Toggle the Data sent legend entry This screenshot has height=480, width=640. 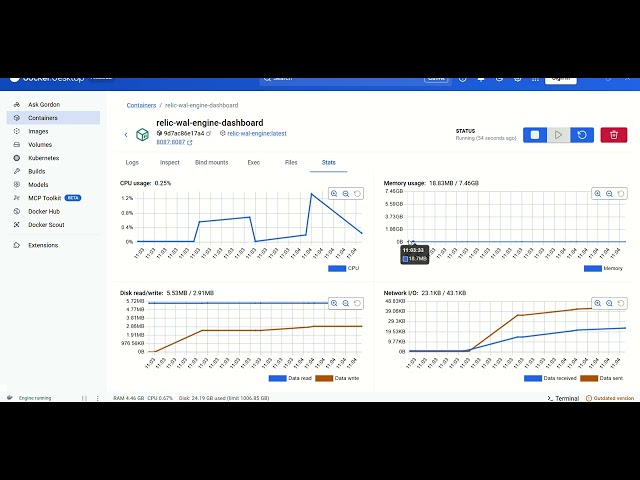pos(602,378)
